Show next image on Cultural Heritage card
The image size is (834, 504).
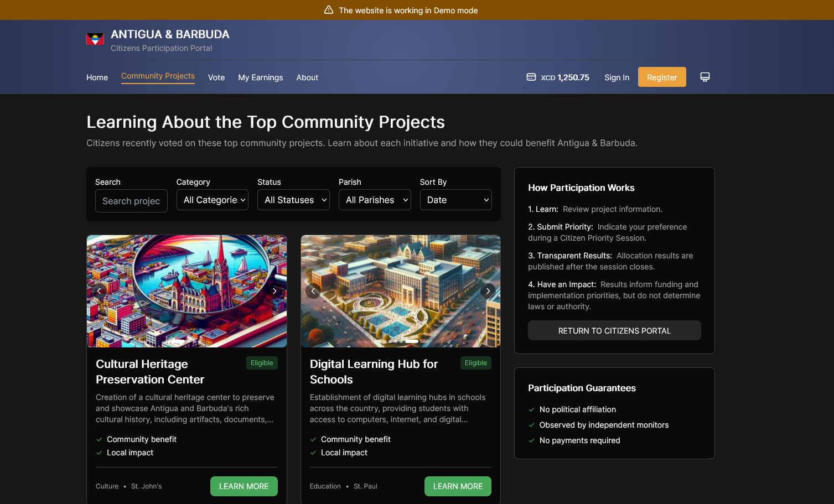[x=274, y=291]
